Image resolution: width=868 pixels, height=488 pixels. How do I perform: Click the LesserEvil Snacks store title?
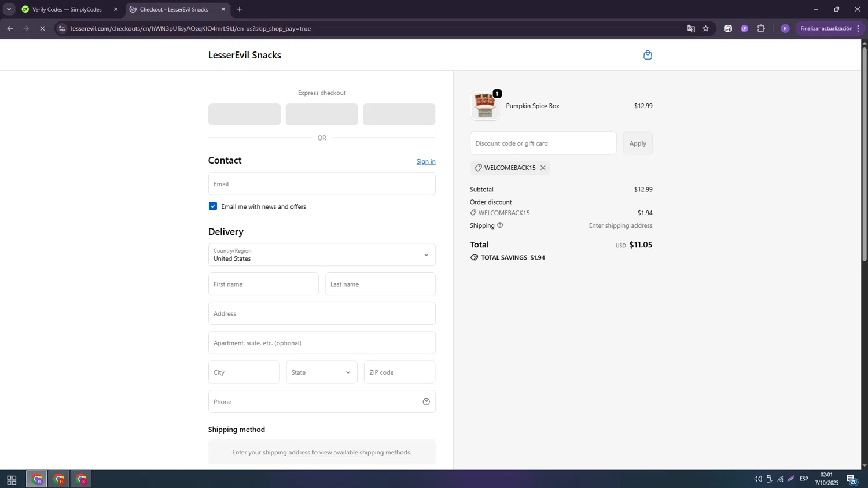[x=245, y=55]
